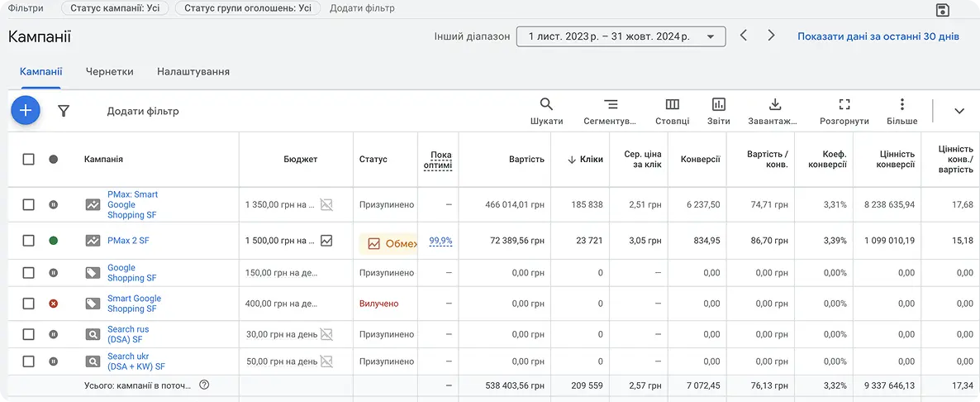Switch to the Чернетки tab

point(109,72)
